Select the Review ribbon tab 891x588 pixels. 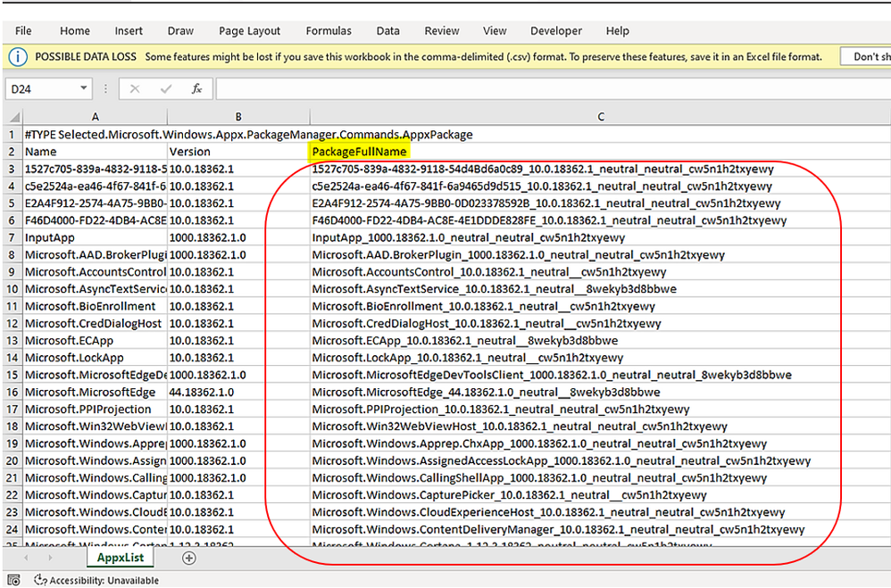coord(442,31)
